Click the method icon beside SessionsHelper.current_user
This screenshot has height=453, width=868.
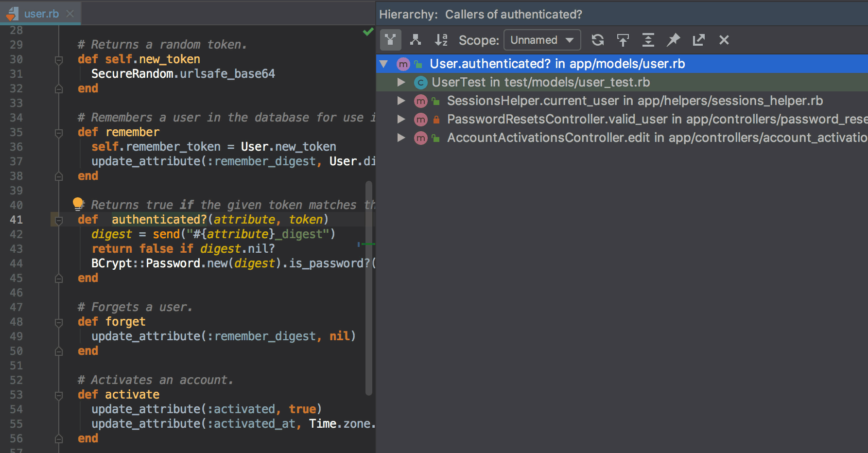pyautogui.click(x=420, y=101)
